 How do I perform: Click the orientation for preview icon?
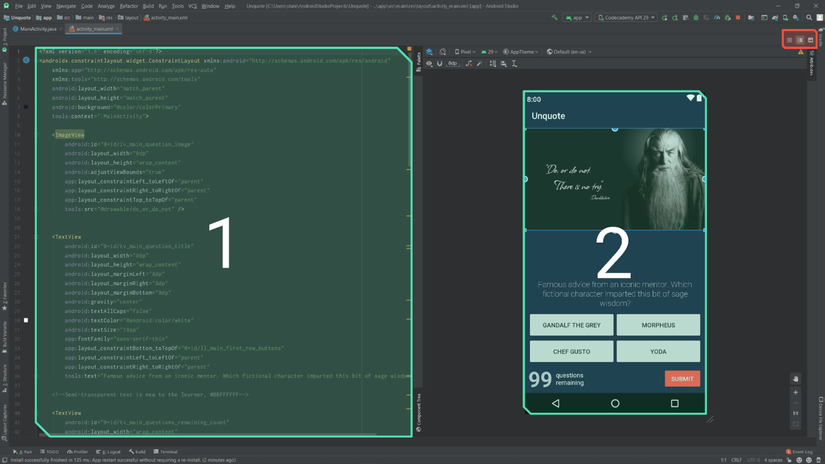[442, 52]
